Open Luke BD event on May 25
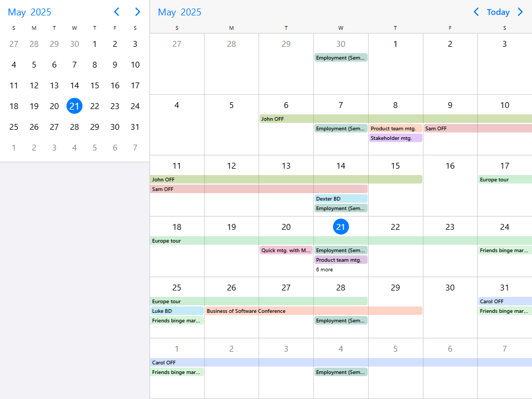 [177, 311]
